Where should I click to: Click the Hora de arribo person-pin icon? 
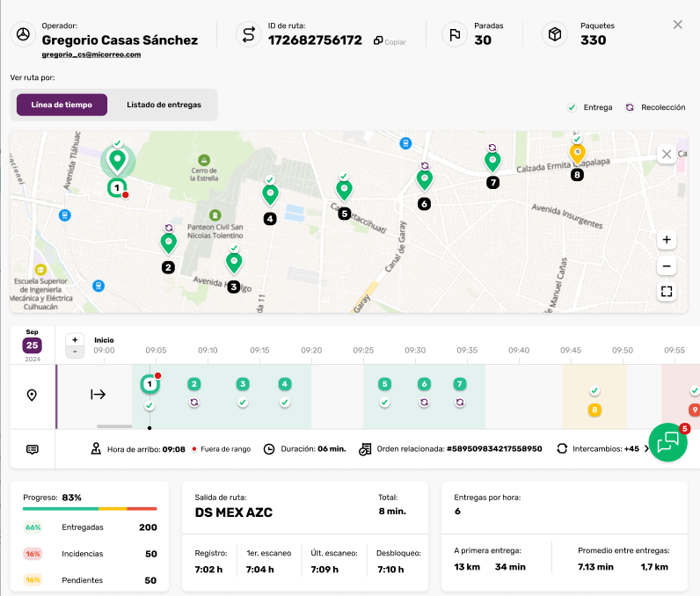click(96, 449)
